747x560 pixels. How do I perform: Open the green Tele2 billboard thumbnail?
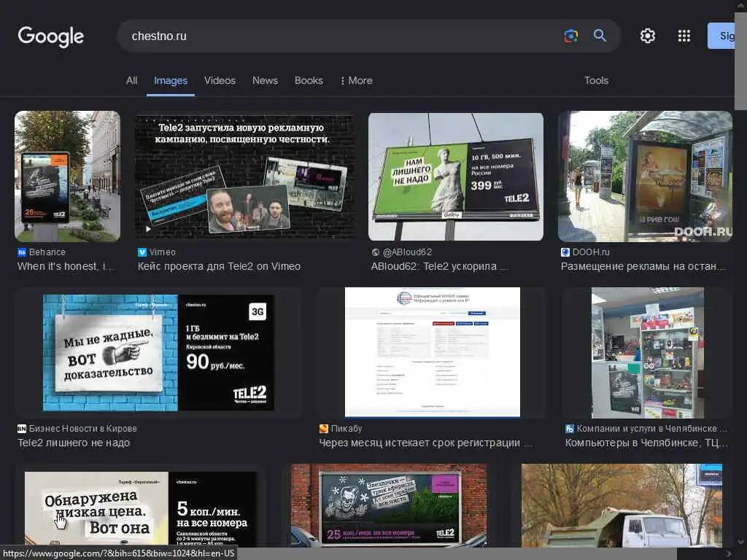456,176
